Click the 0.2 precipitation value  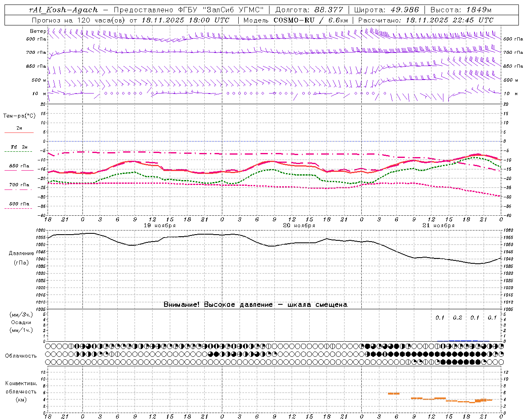pyautogui.click(x=457, y=317)
